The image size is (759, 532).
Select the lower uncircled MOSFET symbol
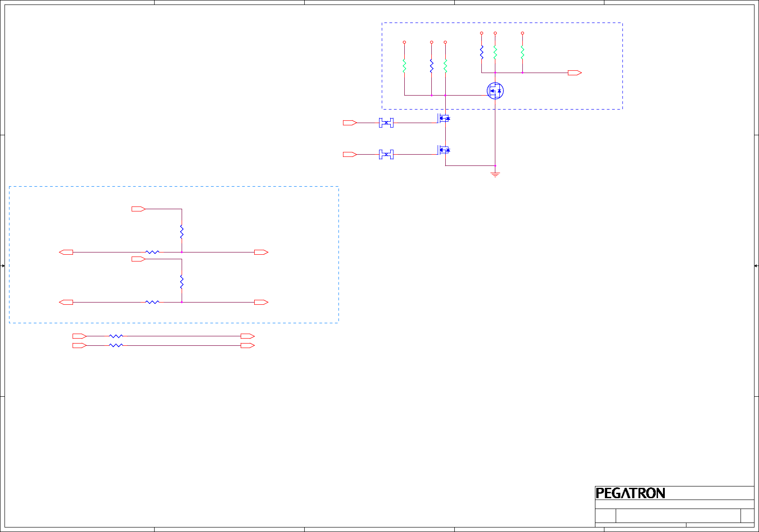[444, 150]
